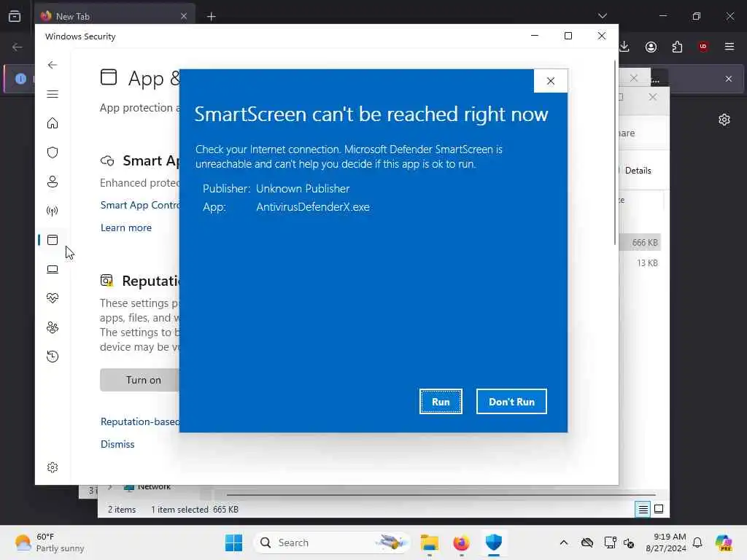Open Family options sidebar icon
The width and height of the screenshot is (747, 560).
tap(53, 327)
